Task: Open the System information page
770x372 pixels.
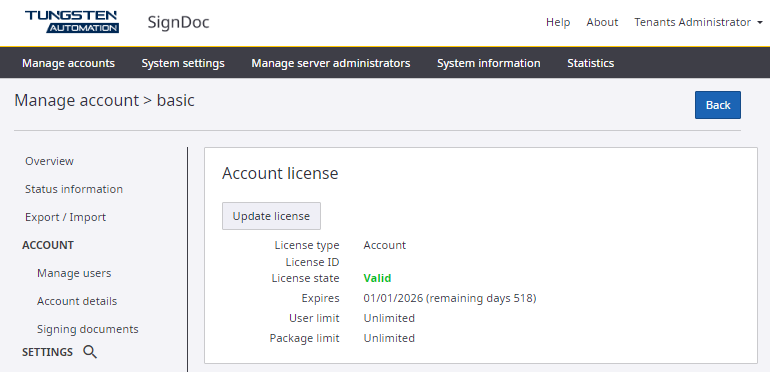Action: click(489, 63)
